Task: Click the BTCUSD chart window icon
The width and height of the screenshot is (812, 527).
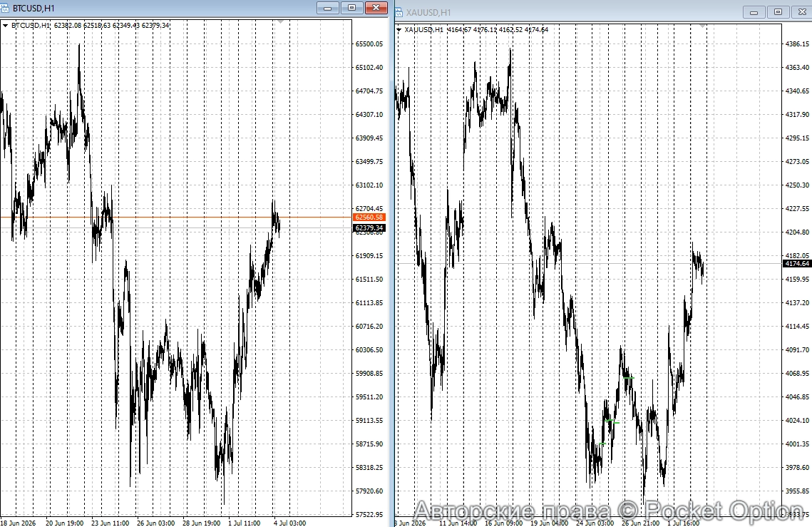Action: click(x=5, y=9)
